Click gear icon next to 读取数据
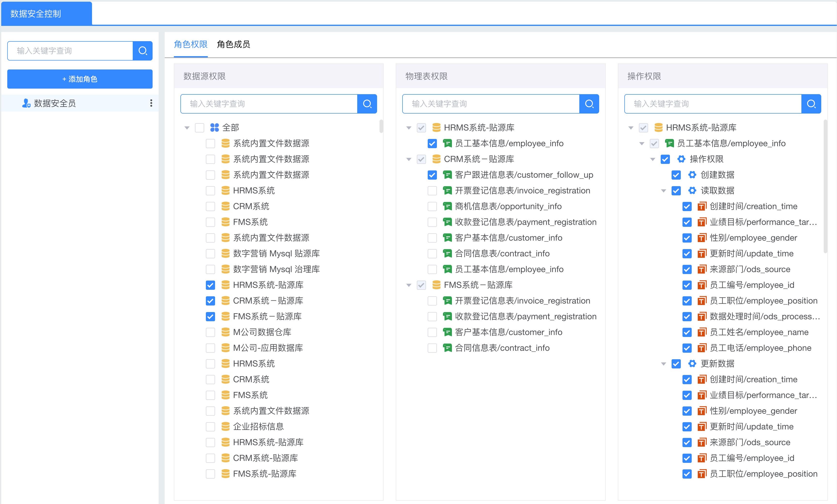The width and height of the screenshot is (837, 504). (x=692, y=191)
